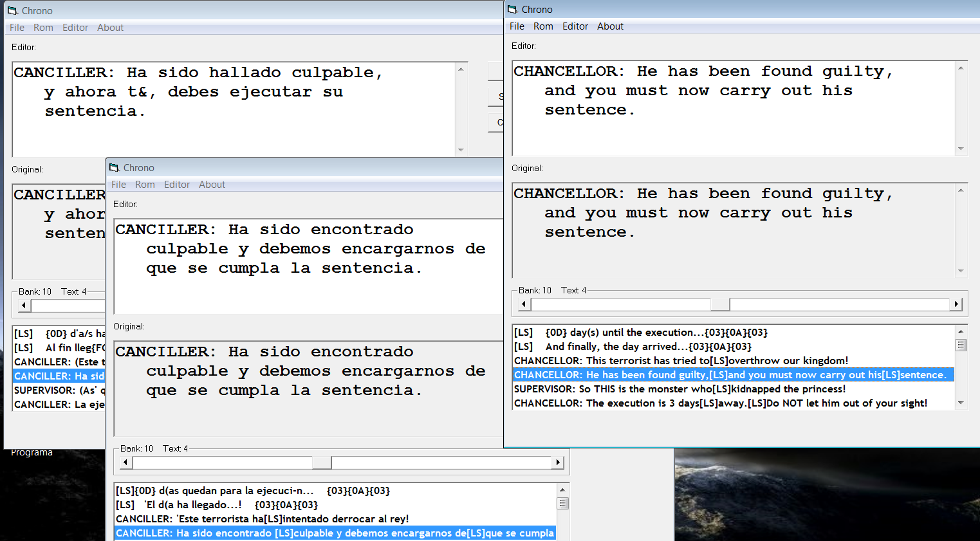Open the Rom menu in the English window
Viewport: 980px width, 541px height.
tap(543, 26)
